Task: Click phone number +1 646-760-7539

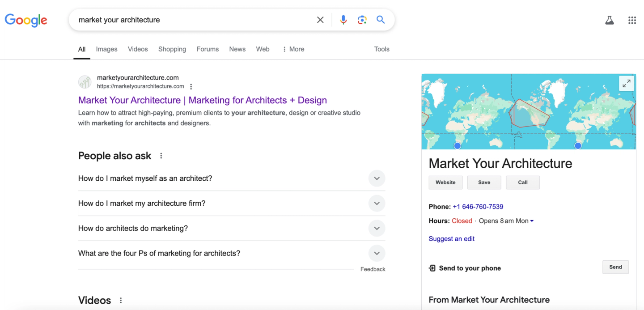Action: [x=478, y=207]
